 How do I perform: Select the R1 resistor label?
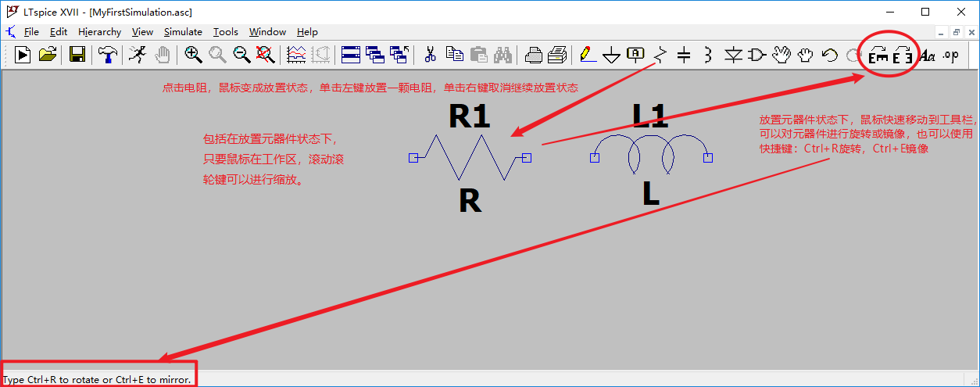(x=470, y=116)
